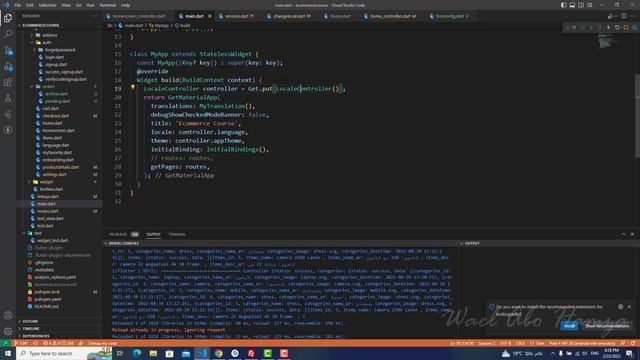Open the notification settings gear
Image resolution: width=640 pixels, height=360 pixels.
tap(620, 307)
